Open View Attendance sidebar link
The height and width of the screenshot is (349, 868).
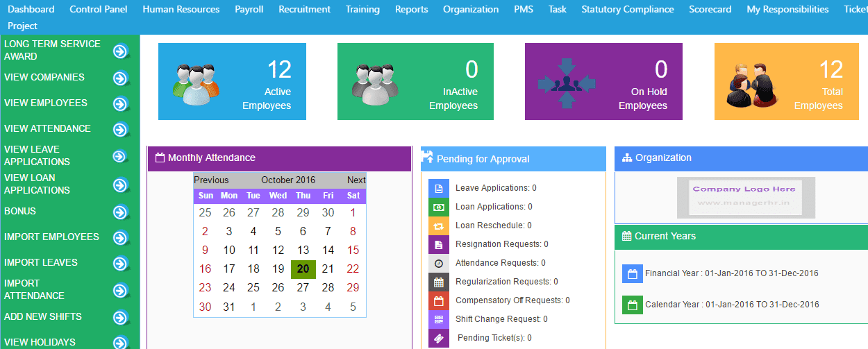tap(47, 128)
